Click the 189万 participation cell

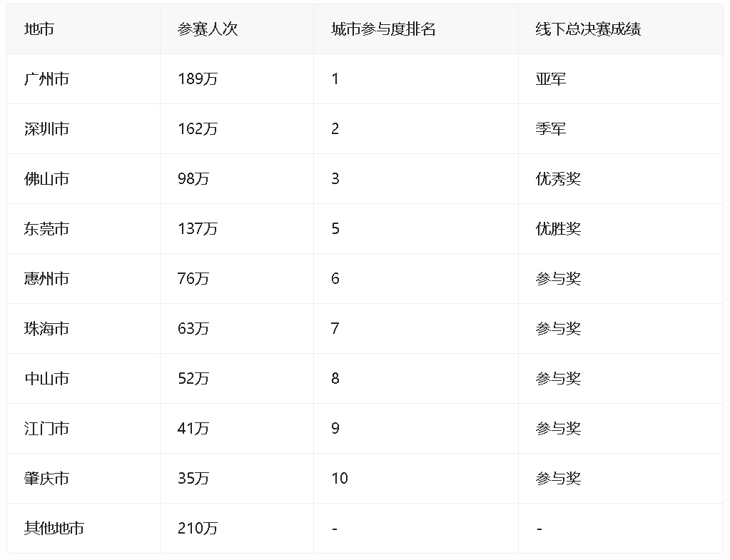point(198,79)
